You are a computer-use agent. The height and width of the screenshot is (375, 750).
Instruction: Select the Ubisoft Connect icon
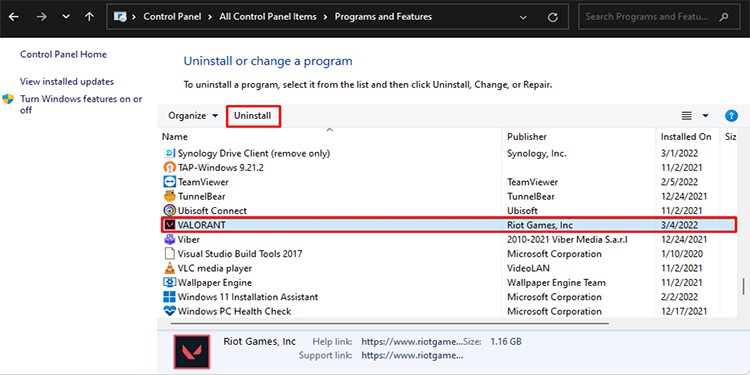coord(169,210)
